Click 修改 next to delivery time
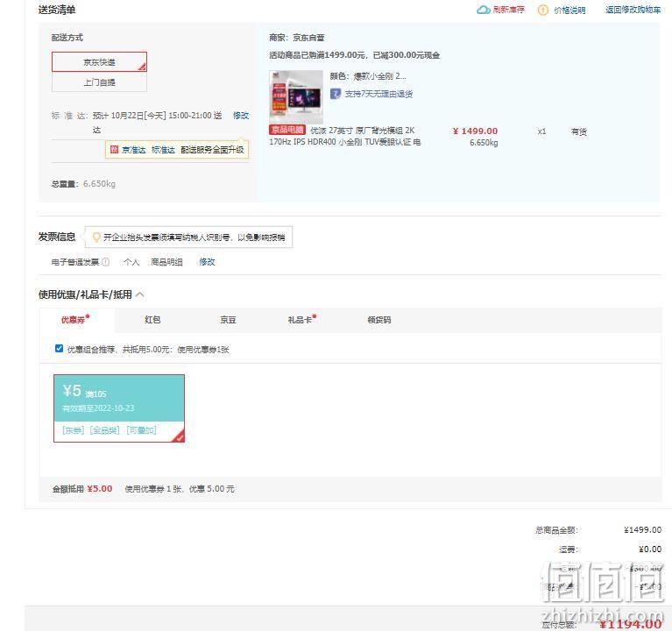The image size is (672, 631). click(241, 116)
